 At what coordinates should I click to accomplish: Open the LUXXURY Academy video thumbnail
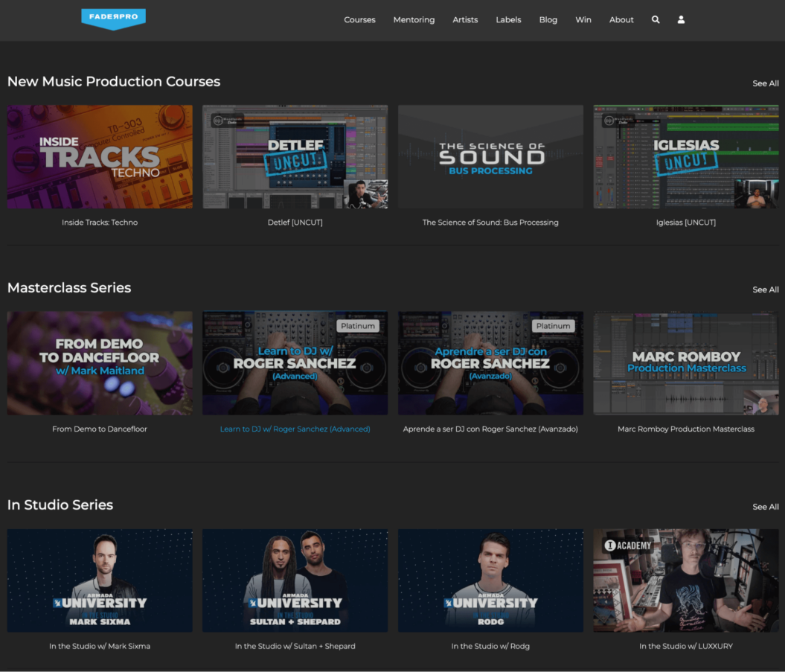pos(686,580)
